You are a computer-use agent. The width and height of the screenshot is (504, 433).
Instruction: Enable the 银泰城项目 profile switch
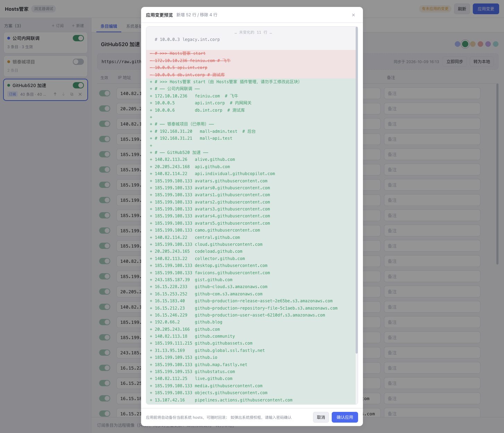click(78, 62)
